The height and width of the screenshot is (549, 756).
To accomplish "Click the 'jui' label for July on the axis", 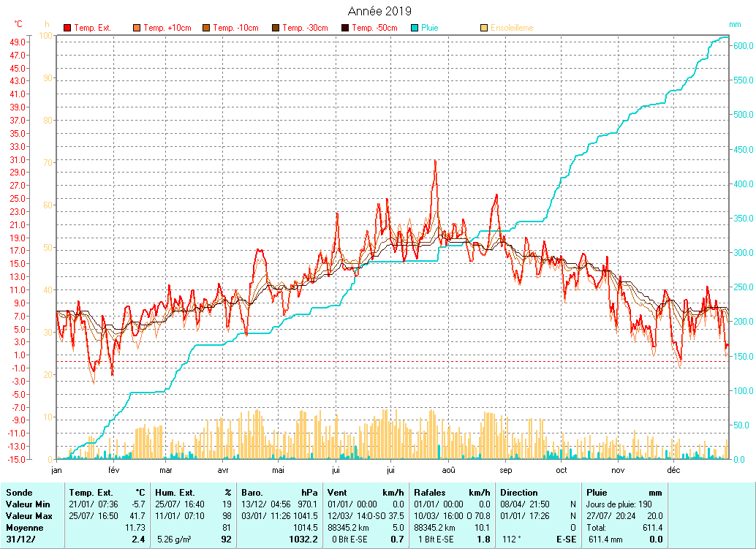I will (x=392, y=470).
